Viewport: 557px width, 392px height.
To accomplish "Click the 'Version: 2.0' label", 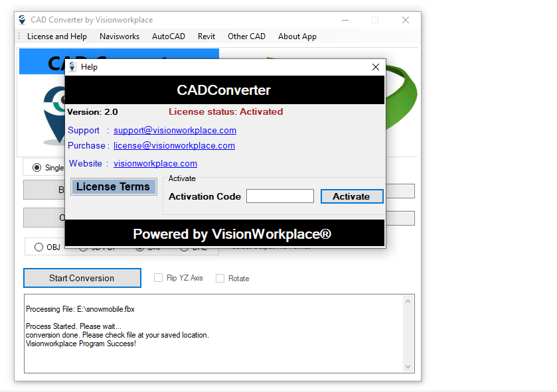I will [92, 112].
